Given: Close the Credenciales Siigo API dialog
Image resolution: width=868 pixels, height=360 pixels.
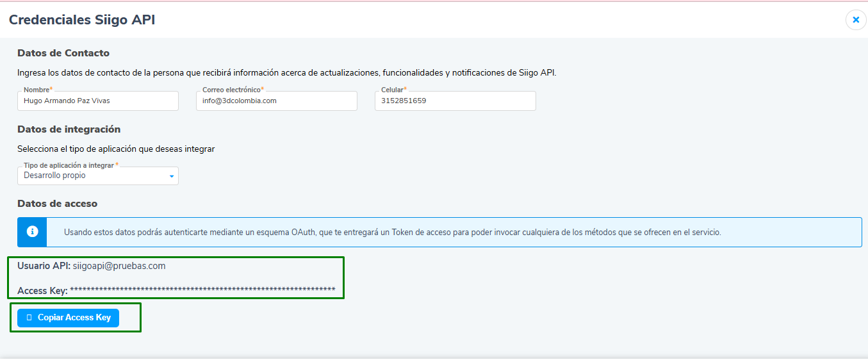Looking at the screenshot, I should 856,20.
